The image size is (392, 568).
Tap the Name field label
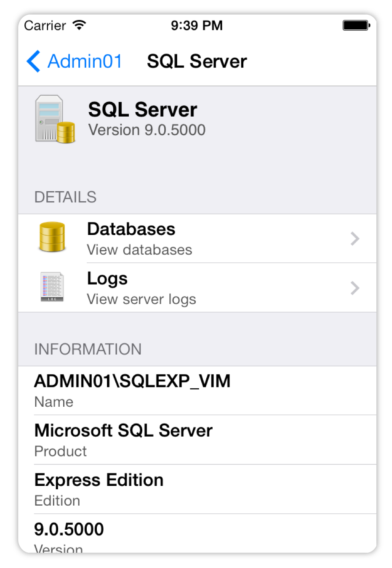[x=53, y=402]
